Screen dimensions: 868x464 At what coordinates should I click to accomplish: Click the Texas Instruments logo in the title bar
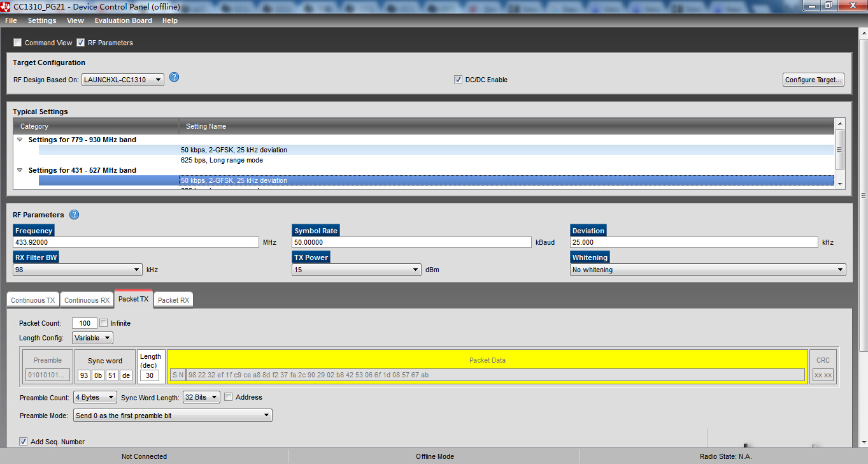click(6, 6)
